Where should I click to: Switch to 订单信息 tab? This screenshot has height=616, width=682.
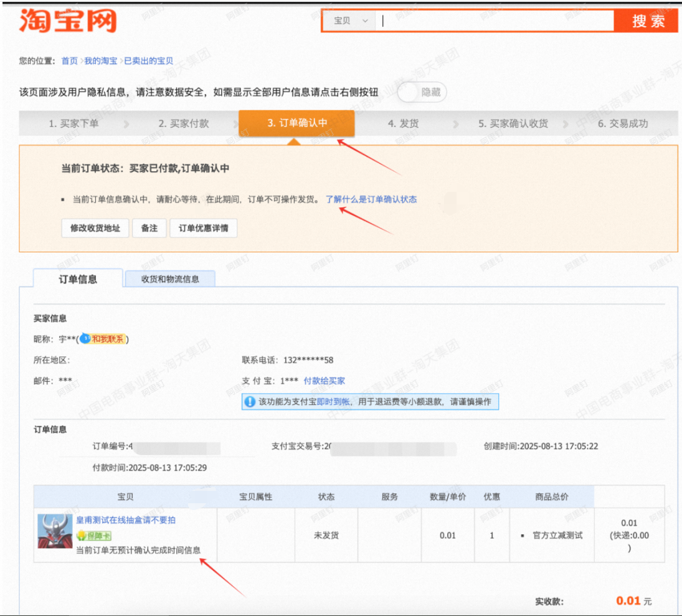click(x=78, y=279)
